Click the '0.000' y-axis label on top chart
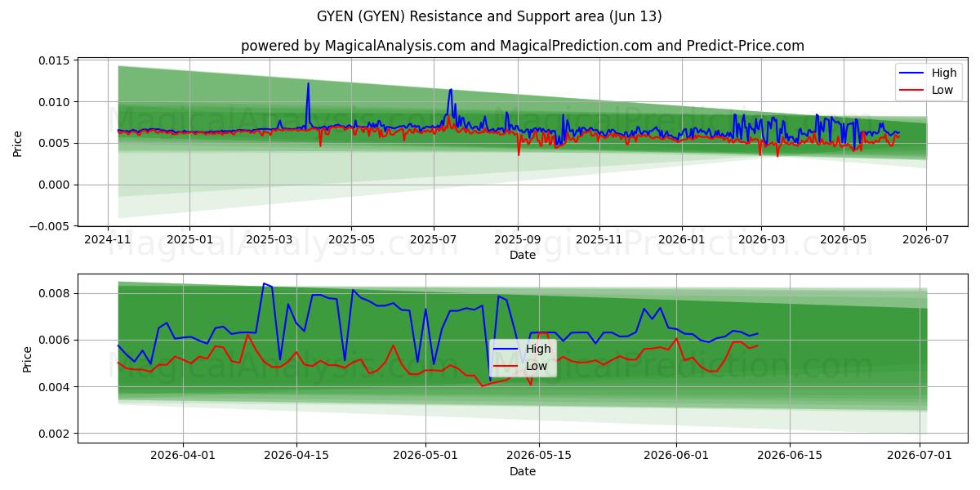Viewport: 980px width, 490px height. pyautogui.click(x=55, y=185)
